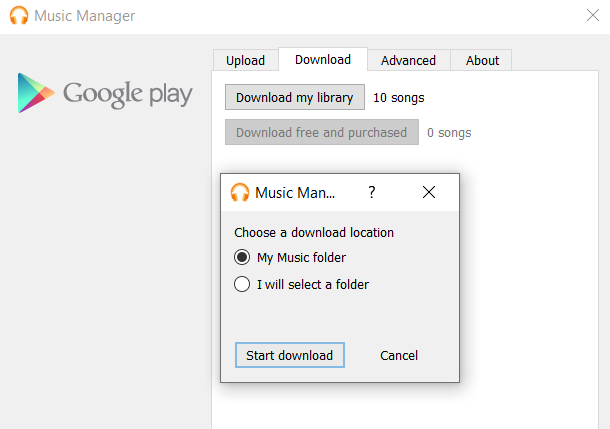Choose the I will select a folder option

tap(242, 285)
